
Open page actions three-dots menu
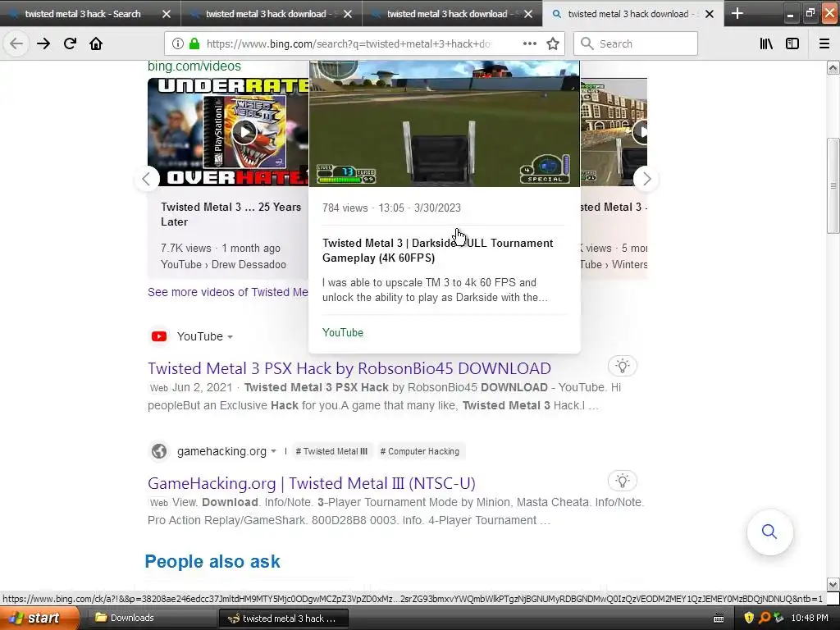click(529, 44)
